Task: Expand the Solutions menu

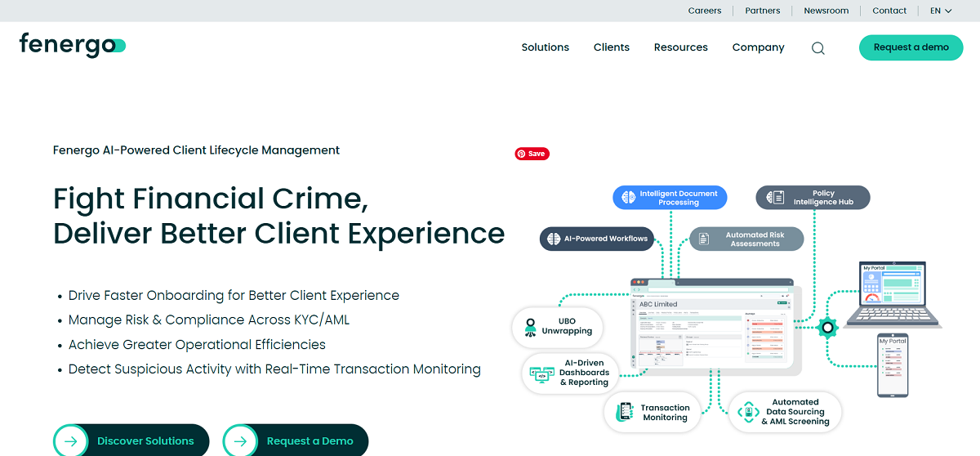Action: click(x=545, y=47)
